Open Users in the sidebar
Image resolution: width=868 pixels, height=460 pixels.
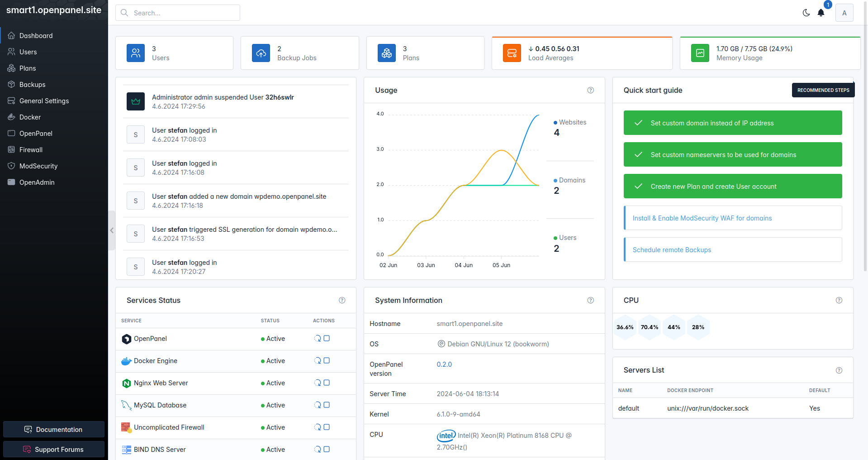(x=54, y=52)
